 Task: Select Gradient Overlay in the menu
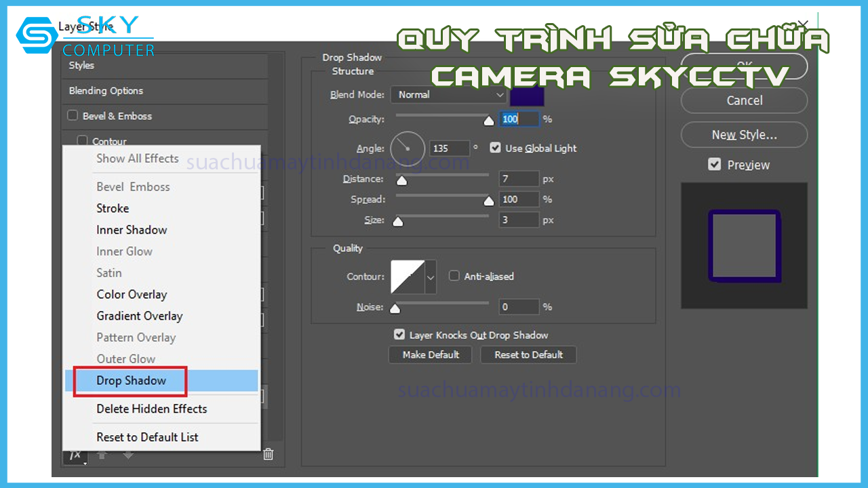(x=140, y=316)
